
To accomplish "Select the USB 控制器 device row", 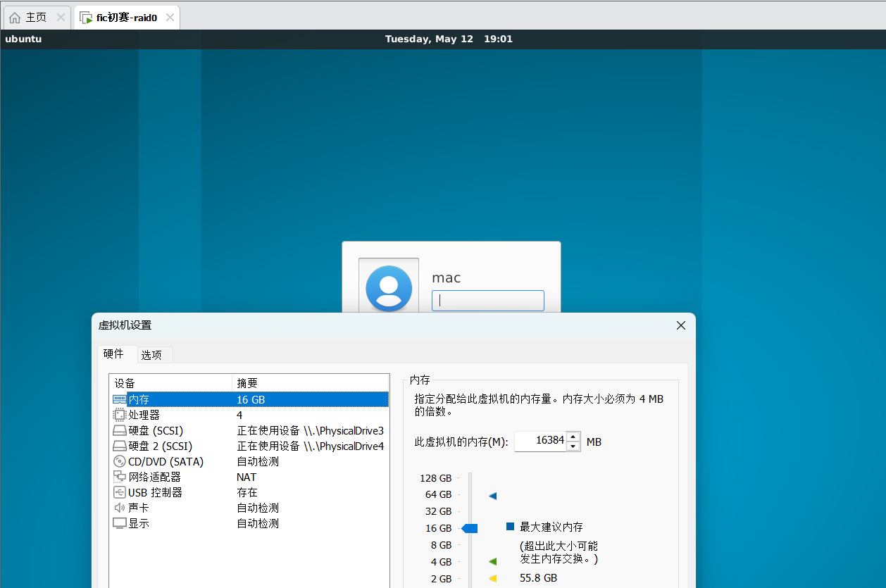I will pos(250,492).
